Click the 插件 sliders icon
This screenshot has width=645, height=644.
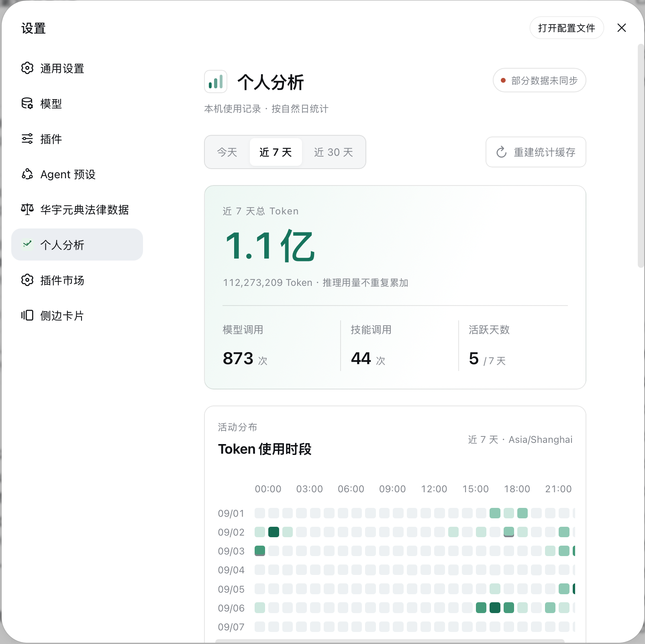[27, 139]
